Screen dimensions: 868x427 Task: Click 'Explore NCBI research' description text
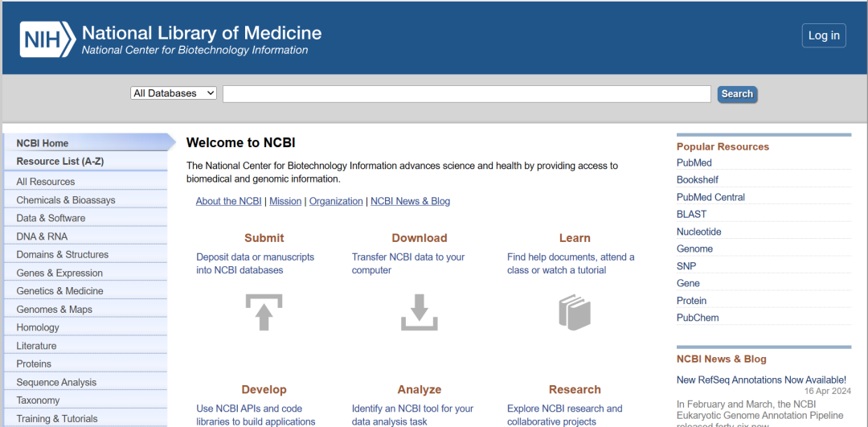(x=565, y=415)
